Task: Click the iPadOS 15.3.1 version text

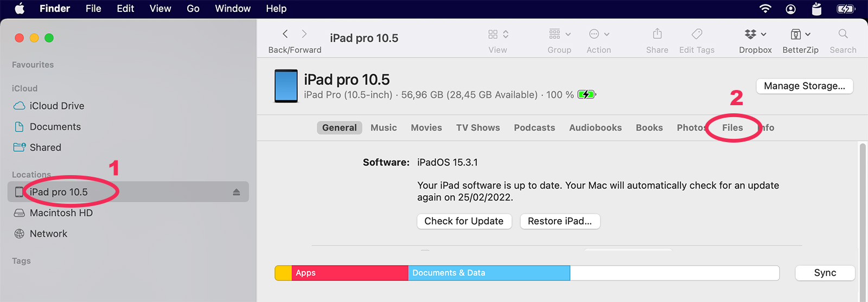Action: click(448, 163)
